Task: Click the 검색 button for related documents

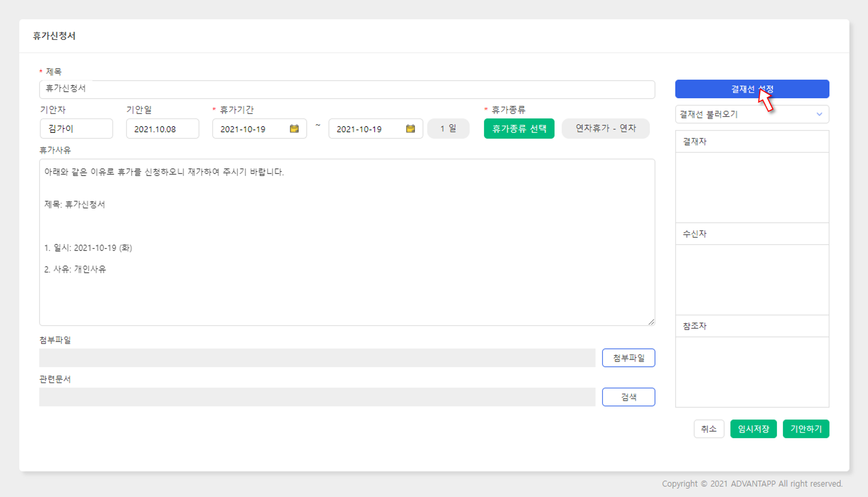Action: 628,397
